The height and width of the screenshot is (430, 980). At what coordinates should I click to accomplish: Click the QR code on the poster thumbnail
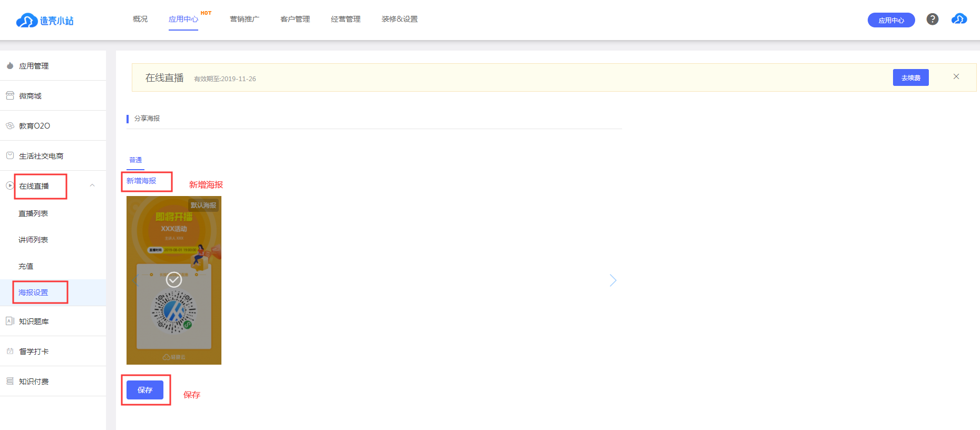pos(174,311)
